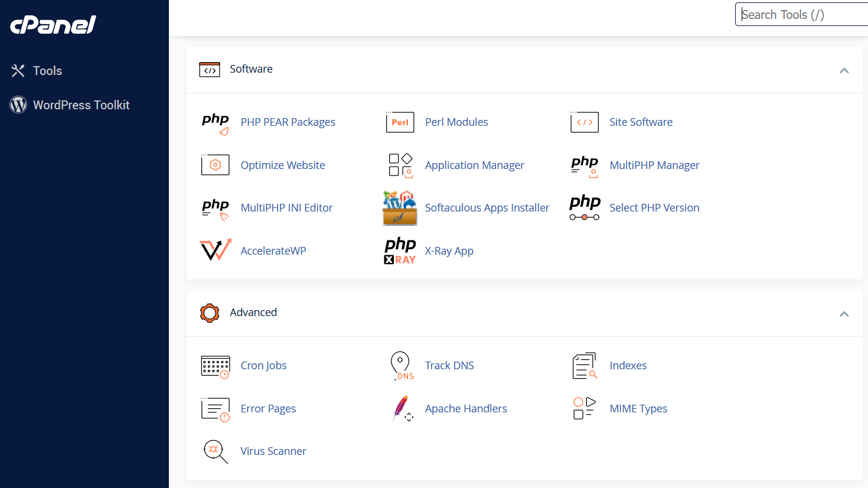
Task: Click the Track DNS pin icon
Action: point(401,366)
